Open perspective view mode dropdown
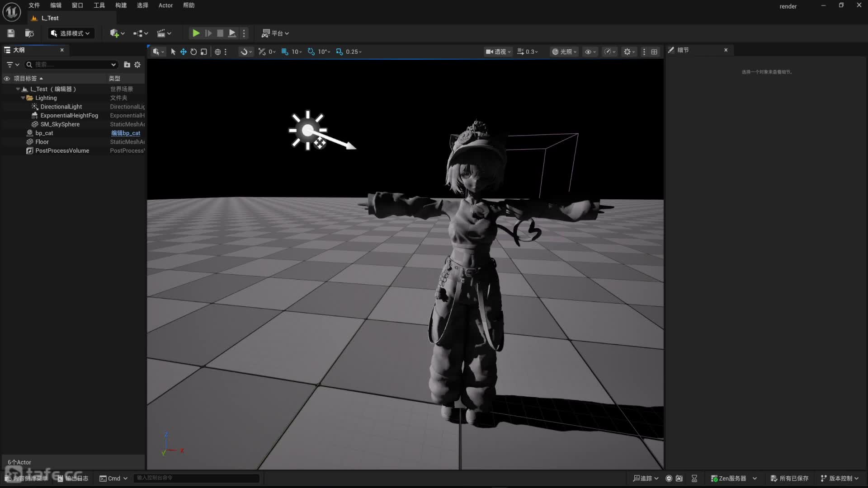868x488 pixels. point(498,52)
